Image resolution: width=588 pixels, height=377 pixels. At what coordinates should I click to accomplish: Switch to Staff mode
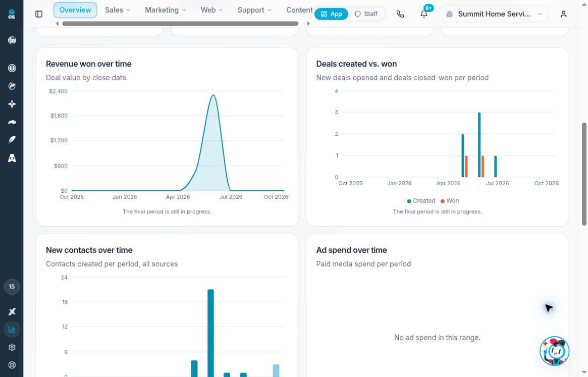366,14
